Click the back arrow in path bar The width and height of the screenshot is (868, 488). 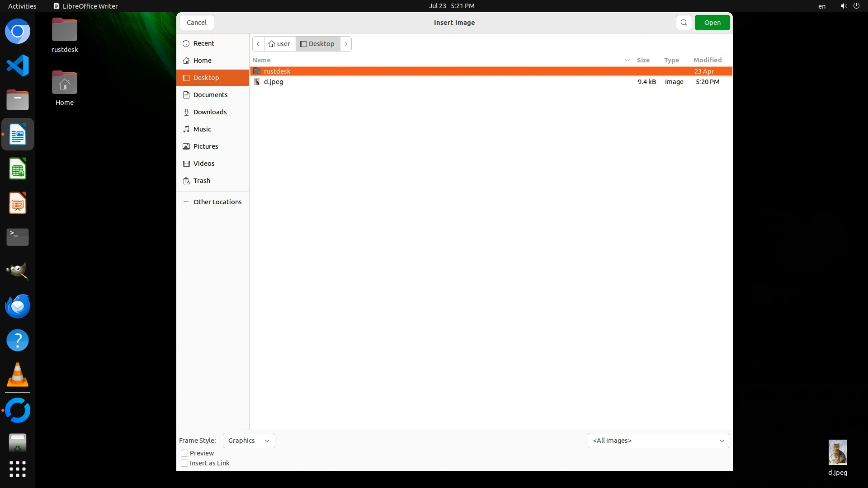pyautogui.click(x=258, y=44)
